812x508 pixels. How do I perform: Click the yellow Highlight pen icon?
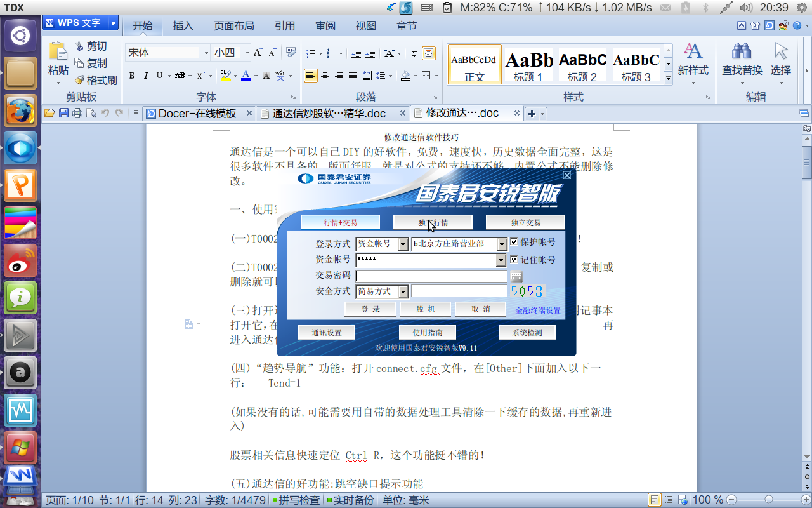(x=225, y=76)
